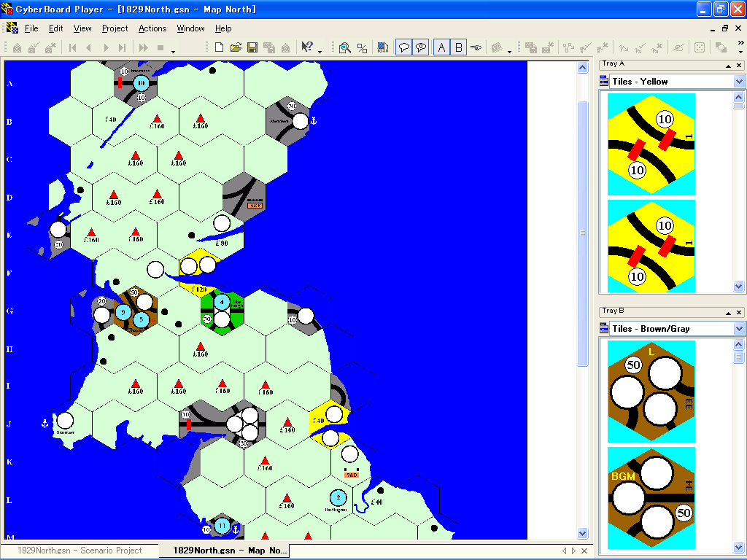Screen dimensions: 747x560
Task: Click the blue list icon beside Tiles - Yellow
Action: pyautogui.click(x=604, y=82)
